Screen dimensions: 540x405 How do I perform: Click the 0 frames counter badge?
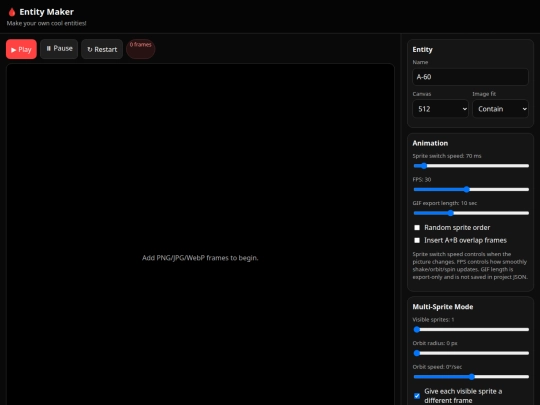[141, 49]
